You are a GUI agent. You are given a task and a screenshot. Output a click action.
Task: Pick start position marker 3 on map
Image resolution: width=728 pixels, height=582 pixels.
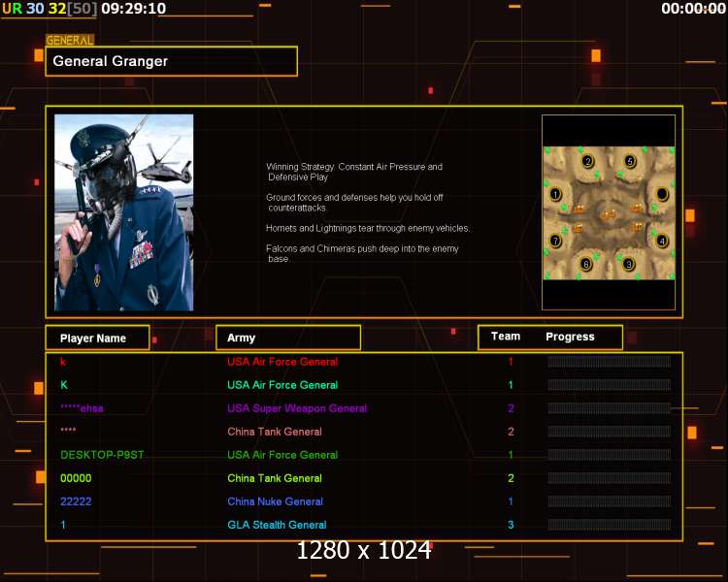[x=628, y=264]
